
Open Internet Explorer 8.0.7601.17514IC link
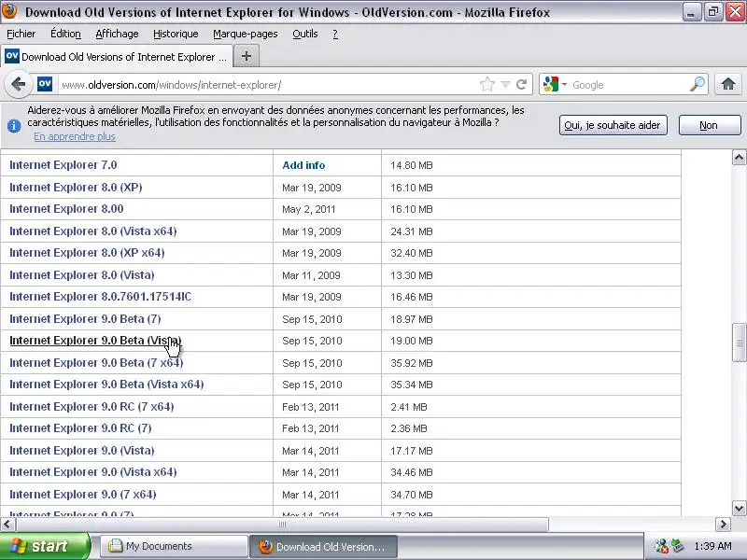pyautogui.click(x=101, y=297)
